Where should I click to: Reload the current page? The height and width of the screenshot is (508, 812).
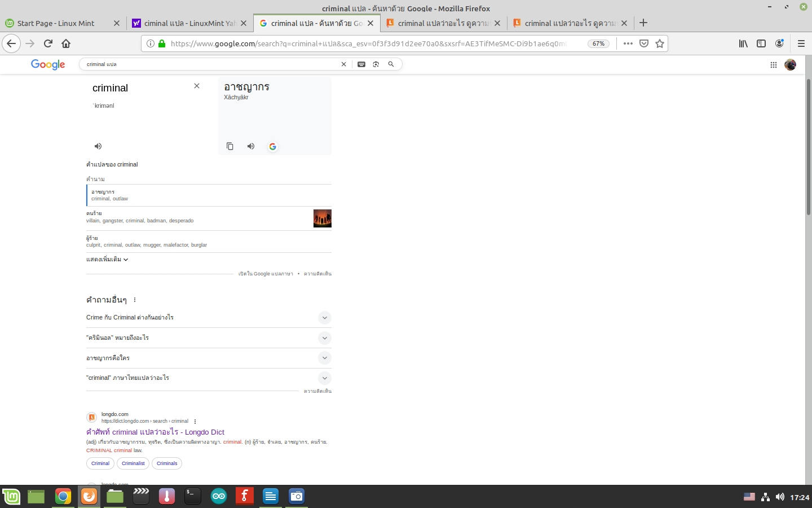pyautogui.click(x=48, y=43)
